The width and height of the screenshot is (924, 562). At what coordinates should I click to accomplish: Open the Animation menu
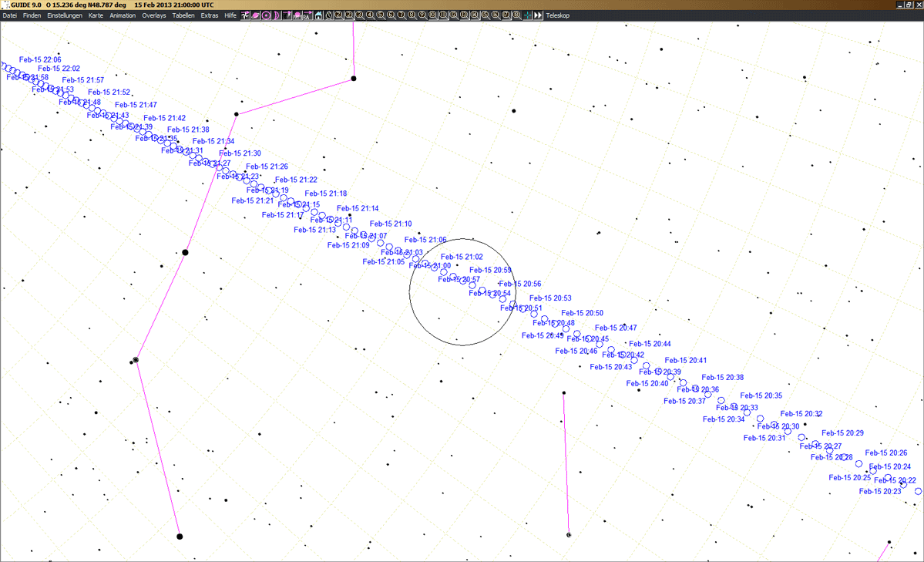(x=123, y=15)
